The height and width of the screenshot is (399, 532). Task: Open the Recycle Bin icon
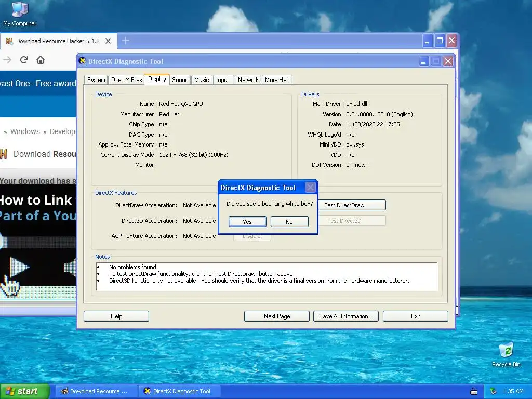point(506,354)
